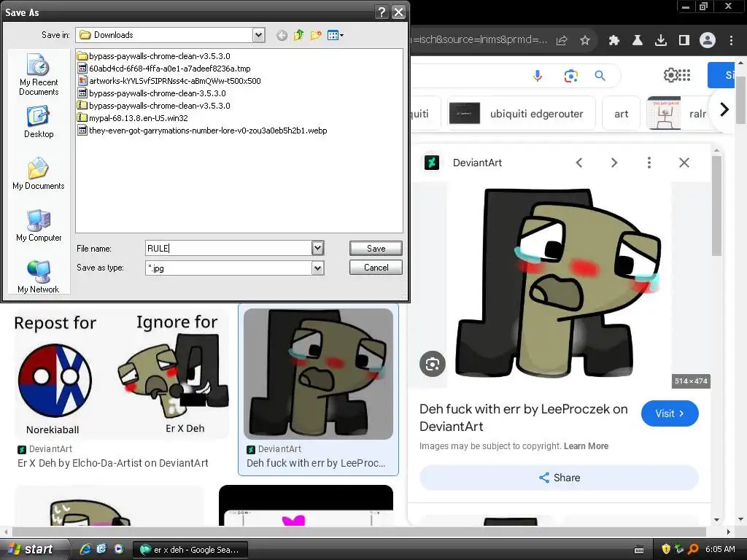
Task: Select the artworks-kYVLSvfSIPRNss4c file
Action: (x=169, y=81)
